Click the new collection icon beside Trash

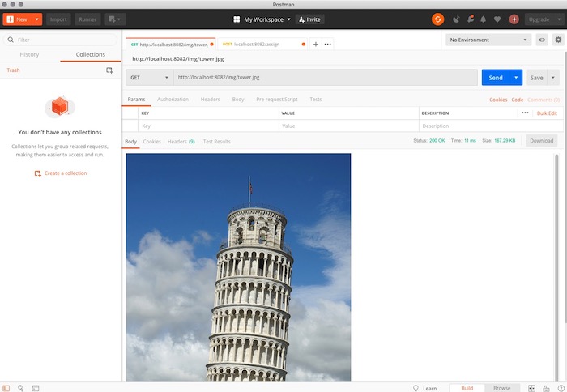(x=109, y=70)
